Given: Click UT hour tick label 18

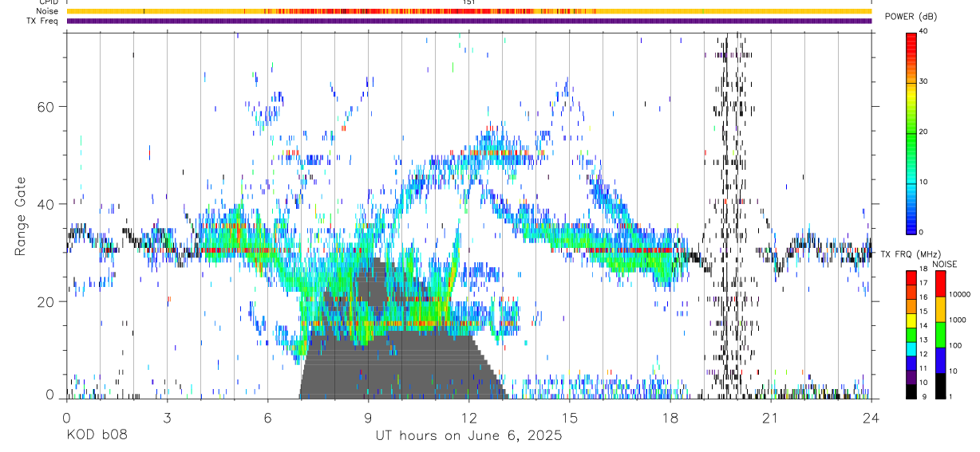Looking at the screenshot, I should tap(670, 418).
